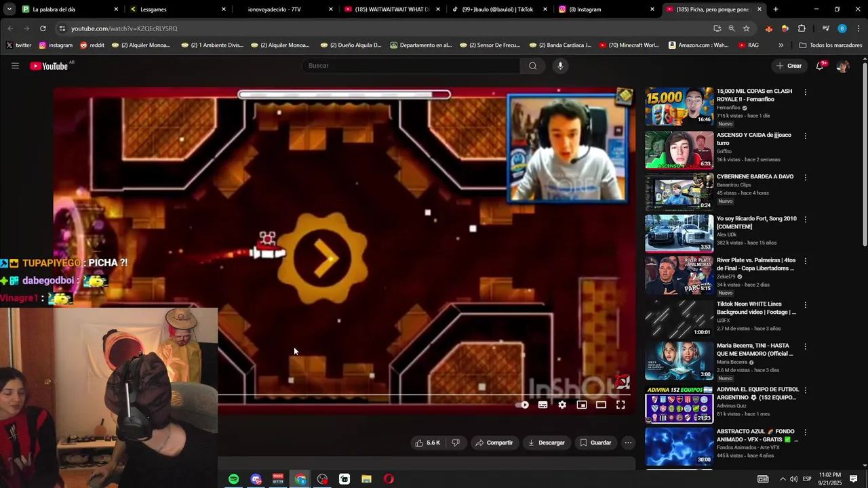Download the video via Descargar
The image size is (868, 488).
pyautogui.click(x=546, y=443)
